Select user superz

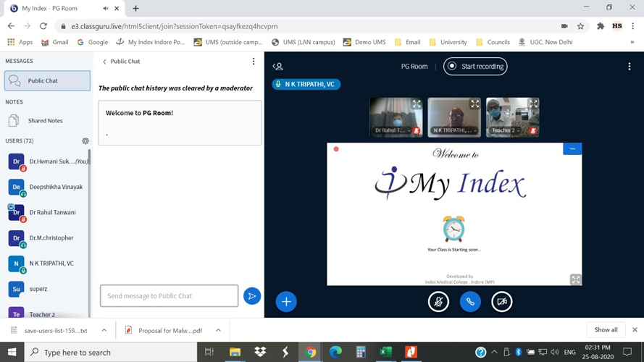(x=47, y=289)
